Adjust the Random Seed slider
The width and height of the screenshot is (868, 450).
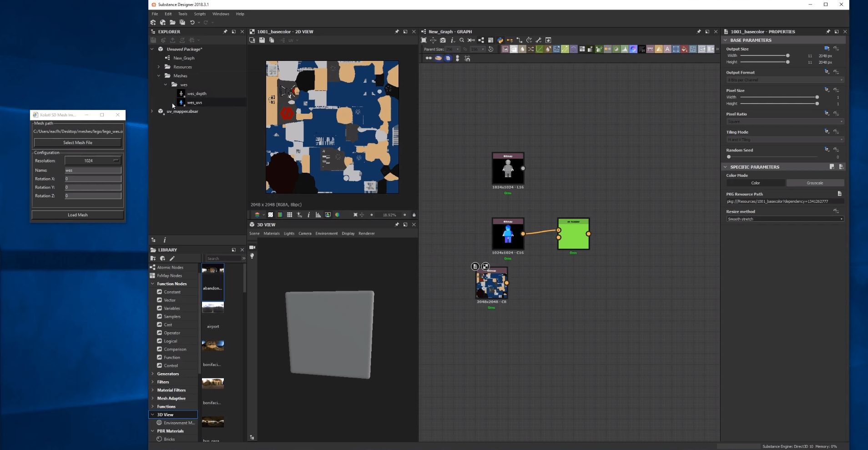coord(772,157)
